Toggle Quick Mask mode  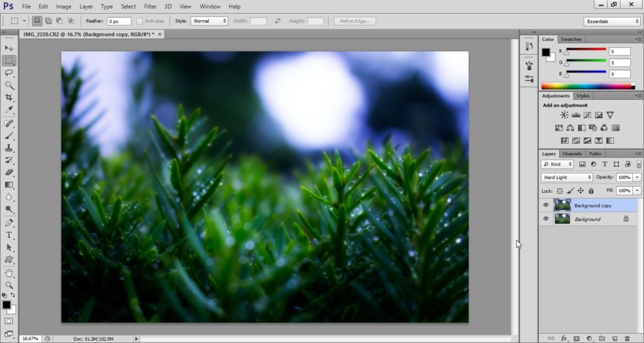tap(9, 321)
